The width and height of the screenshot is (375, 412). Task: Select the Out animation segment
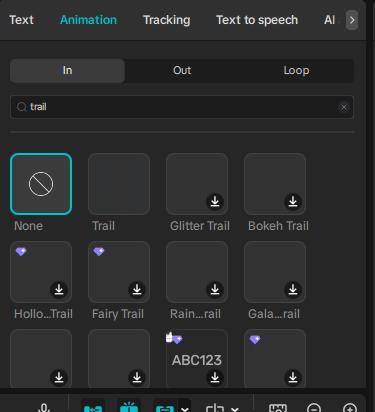(x=182, y=71)
